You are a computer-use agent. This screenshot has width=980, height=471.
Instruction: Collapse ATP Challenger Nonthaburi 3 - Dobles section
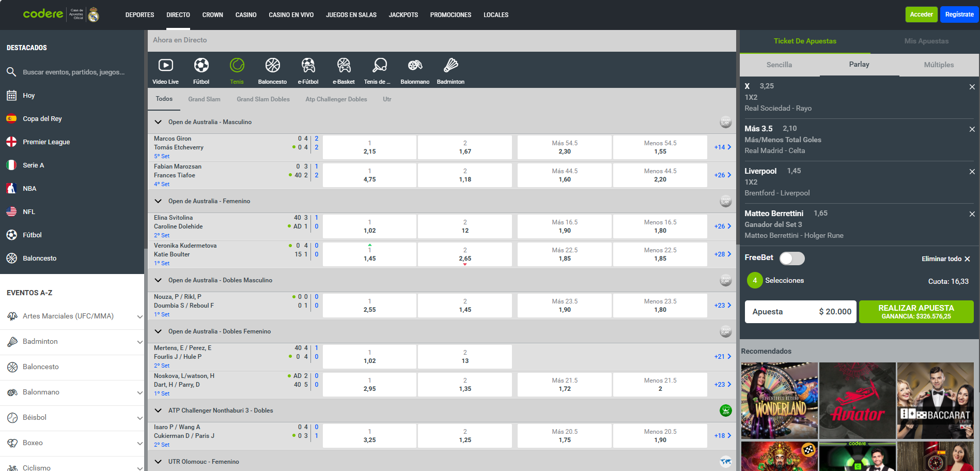(158, 411)
